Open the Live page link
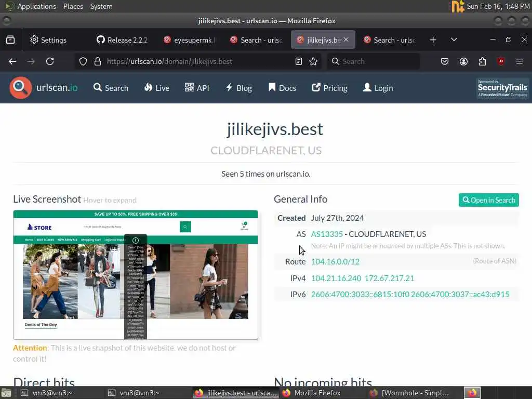 [157, 88]
